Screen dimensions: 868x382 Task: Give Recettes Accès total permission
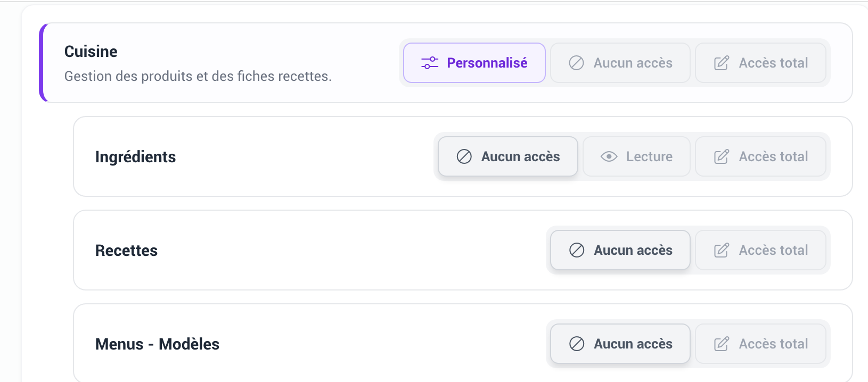click(x=761, y=250)
